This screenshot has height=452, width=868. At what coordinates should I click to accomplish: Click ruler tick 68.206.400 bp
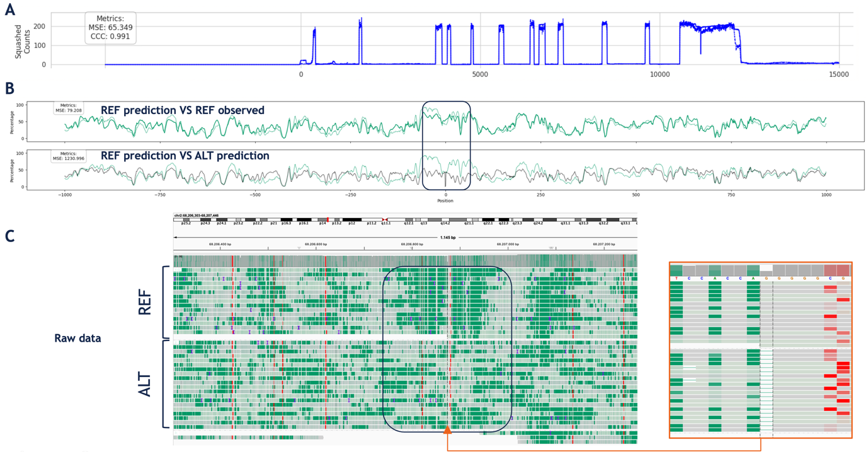click(x=220, y=244)
